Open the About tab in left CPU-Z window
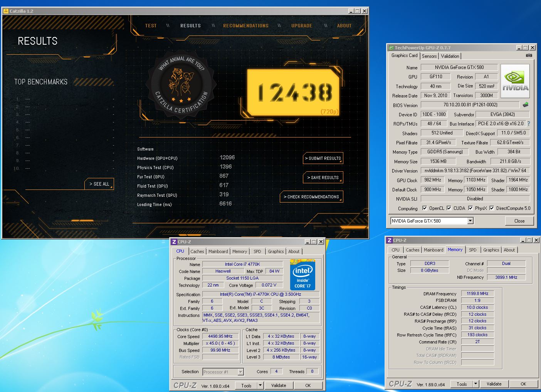 tap(294, 251)
